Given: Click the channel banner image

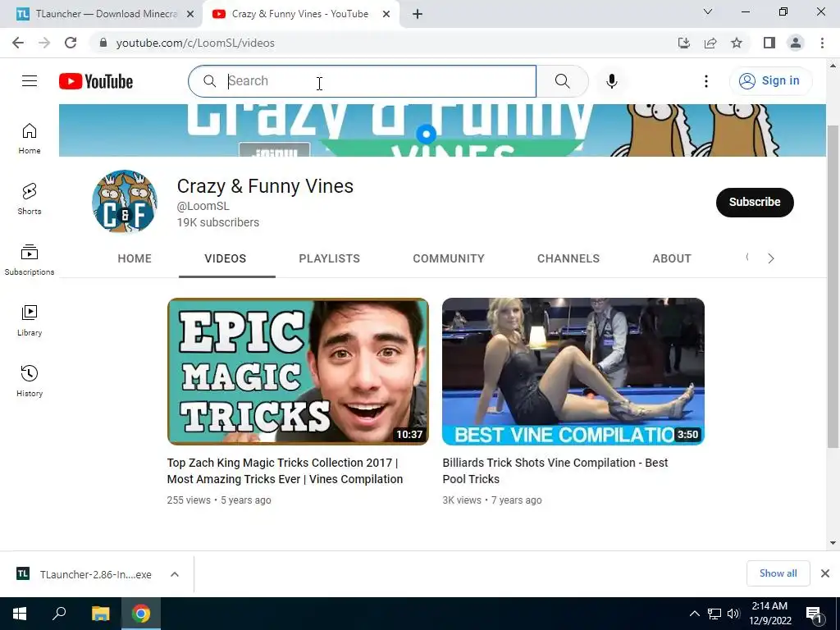Looking at the screenshot, I should [442, 130].
